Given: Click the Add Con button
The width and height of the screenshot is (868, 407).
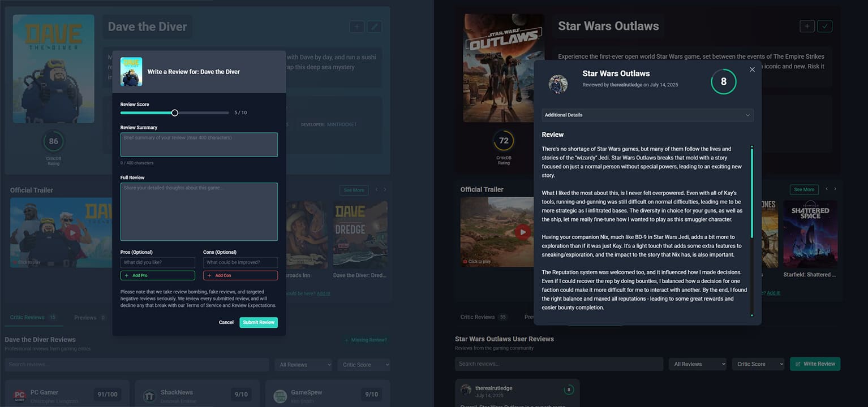Looking at the screenshot, I should [x=240, y=275].
